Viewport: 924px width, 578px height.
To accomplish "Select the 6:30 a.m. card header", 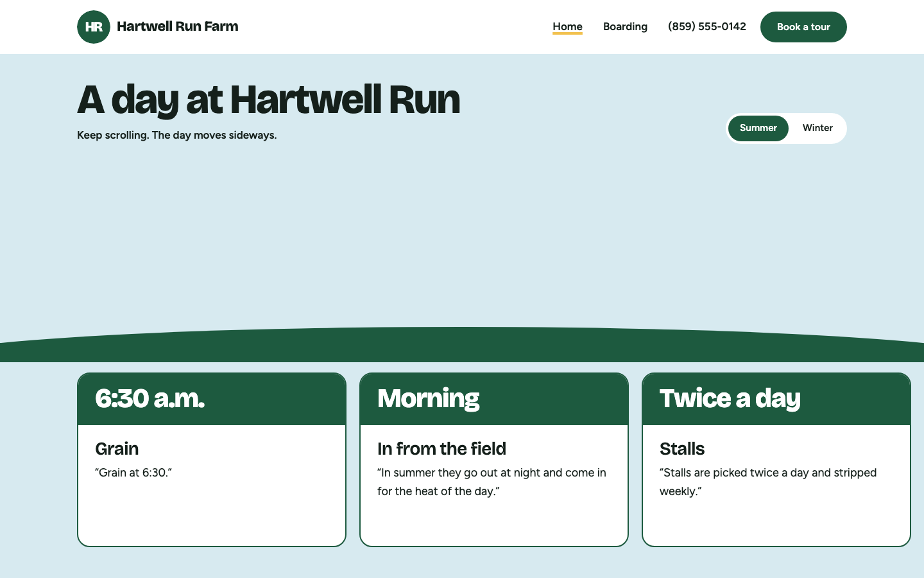I will click(x=212, y=399).
